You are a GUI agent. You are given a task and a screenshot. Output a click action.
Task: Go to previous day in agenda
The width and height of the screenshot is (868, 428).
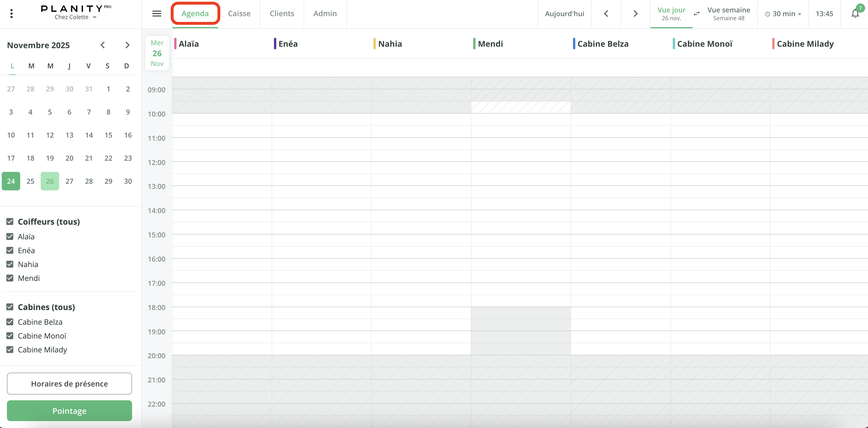pyautogui.click(x=606, y=14)
